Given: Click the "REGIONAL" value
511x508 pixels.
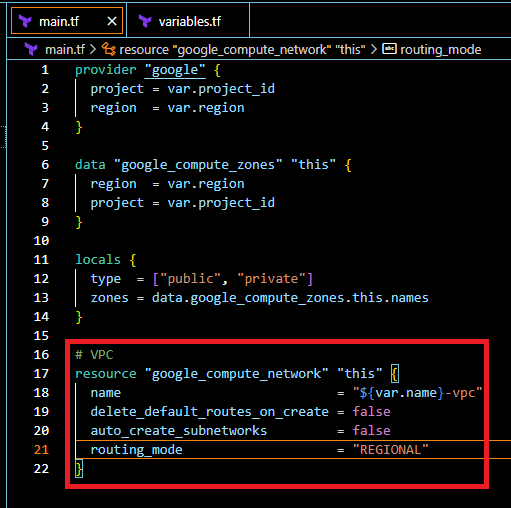Looking at the screenshot, I should point(390,450).
